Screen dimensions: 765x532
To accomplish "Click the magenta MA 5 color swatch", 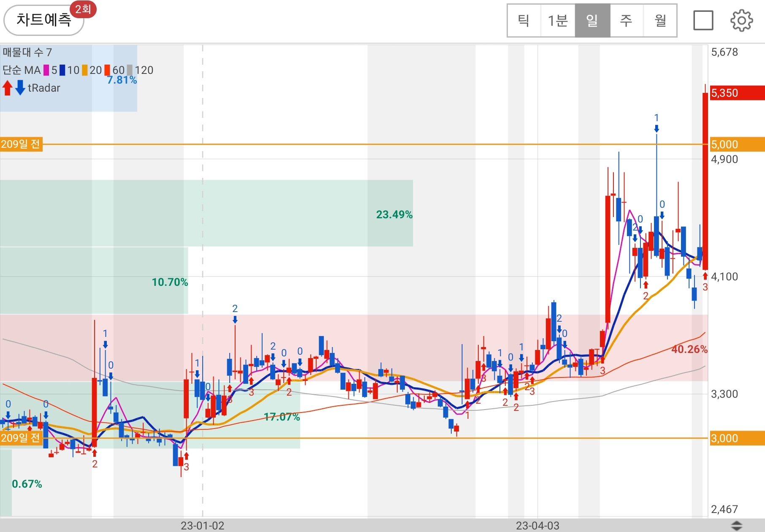I will (x=46, y=70).
